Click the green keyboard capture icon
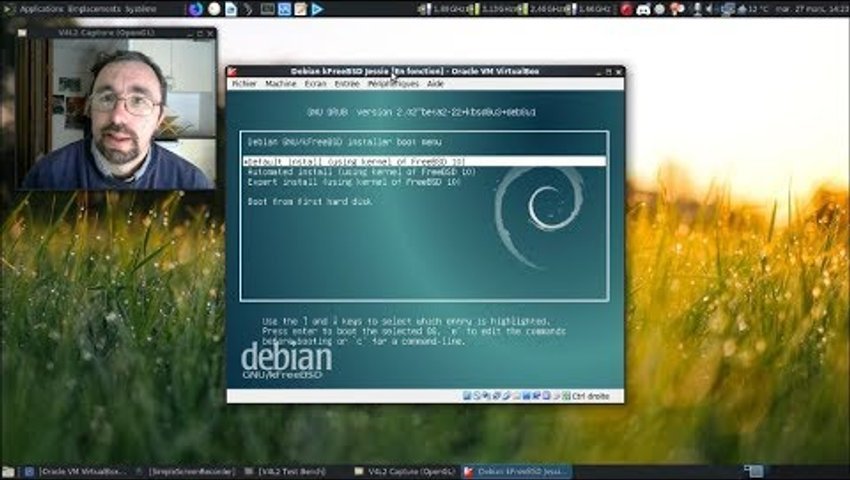Viewport: 850px width, 480px height. (x=566, y=396)
